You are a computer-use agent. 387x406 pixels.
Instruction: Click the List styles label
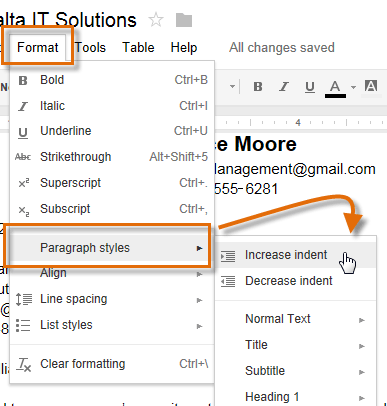tap(66, 325)
